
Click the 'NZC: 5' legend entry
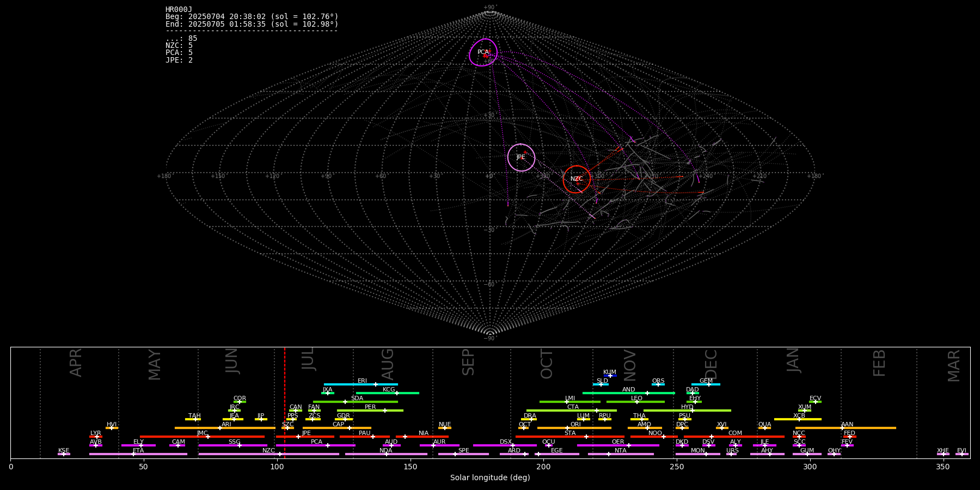pyautogui.click(x=179, y=45)
